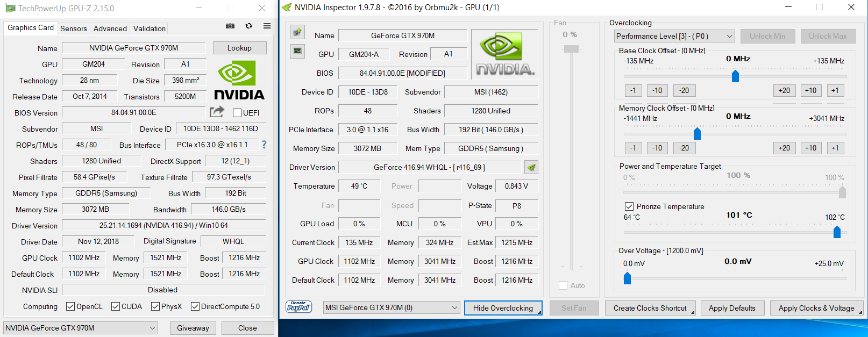Click base clock +20 step button
This screenshot has height=337, width=868.
coord(785,90)
